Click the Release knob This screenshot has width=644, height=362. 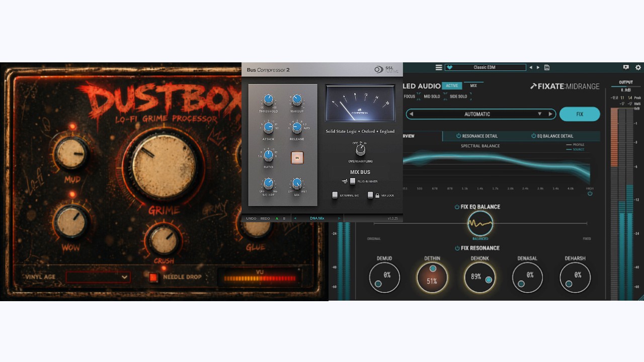(x=297, y=128)
